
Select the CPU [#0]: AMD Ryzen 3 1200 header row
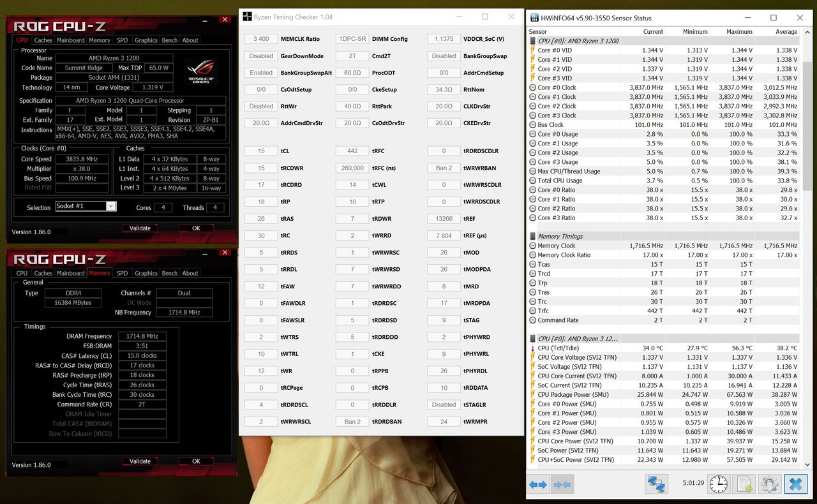point(663,41)
